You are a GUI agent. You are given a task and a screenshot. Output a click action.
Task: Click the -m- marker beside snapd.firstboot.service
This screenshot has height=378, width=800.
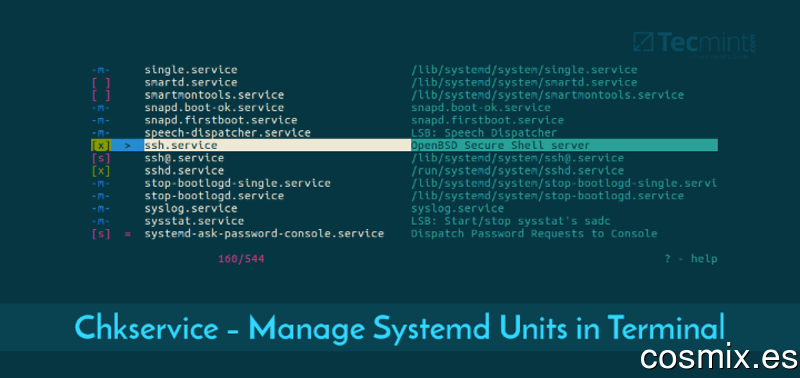coord(101,120)
